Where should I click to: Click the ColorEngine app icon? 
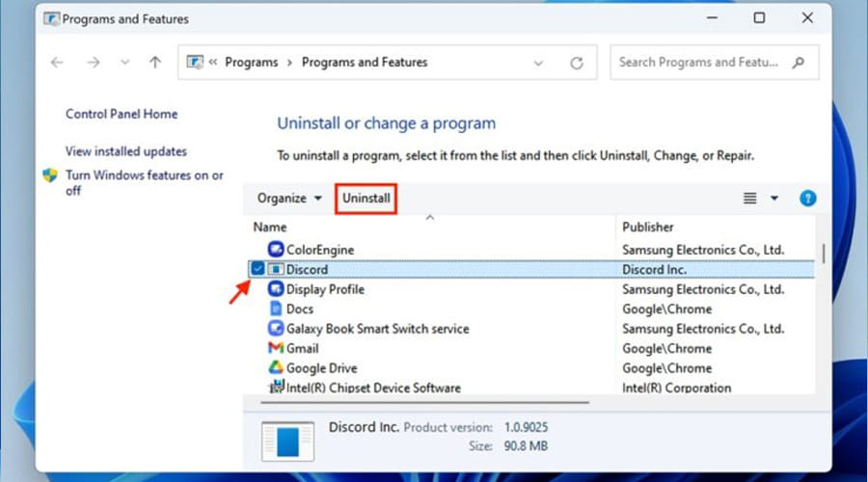click(x=275, y=250)
